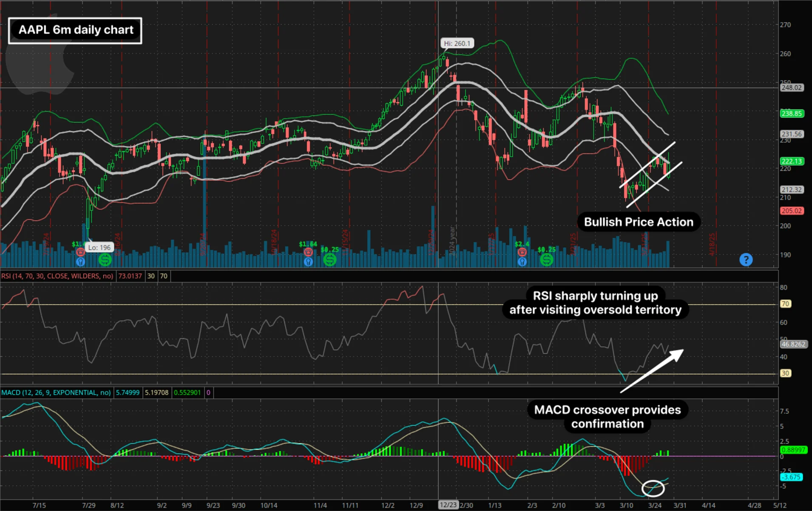812x511 pixels.
Task: Click the blue lightbulb icon under $1.64
Action: 308,262
